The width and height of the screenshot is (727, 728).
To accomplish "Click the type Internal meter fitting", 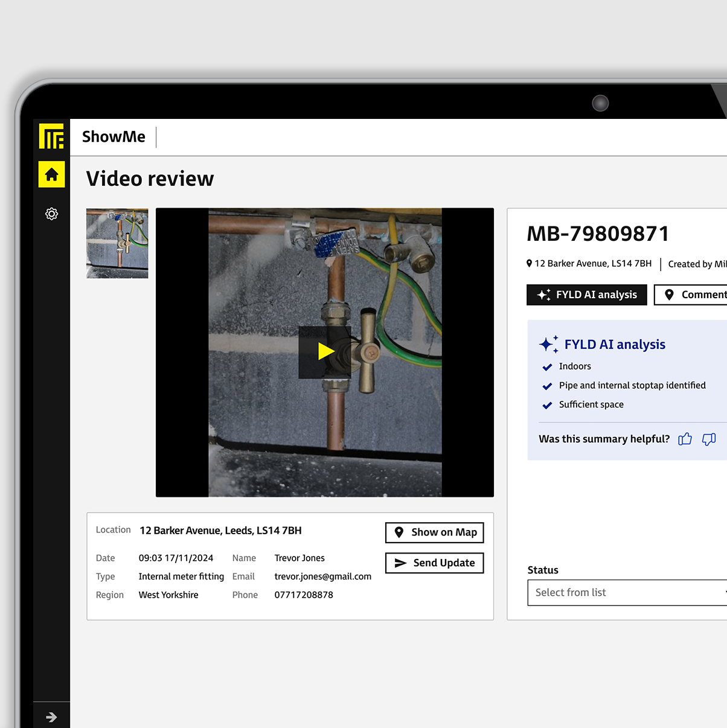I will tap(181, 576).
